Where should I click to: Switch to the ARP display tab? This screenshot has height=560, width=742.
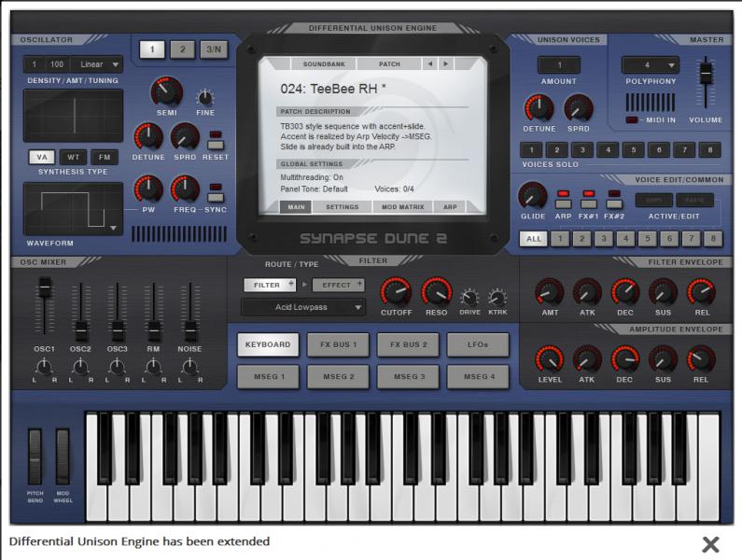450,207
